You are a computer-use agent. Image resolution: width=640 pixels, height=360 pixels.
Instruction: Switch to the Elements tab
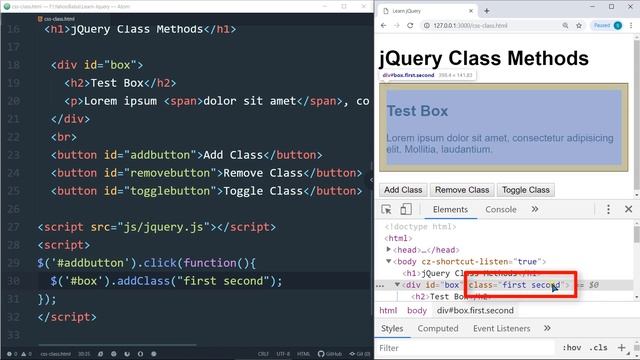point(450,209)
